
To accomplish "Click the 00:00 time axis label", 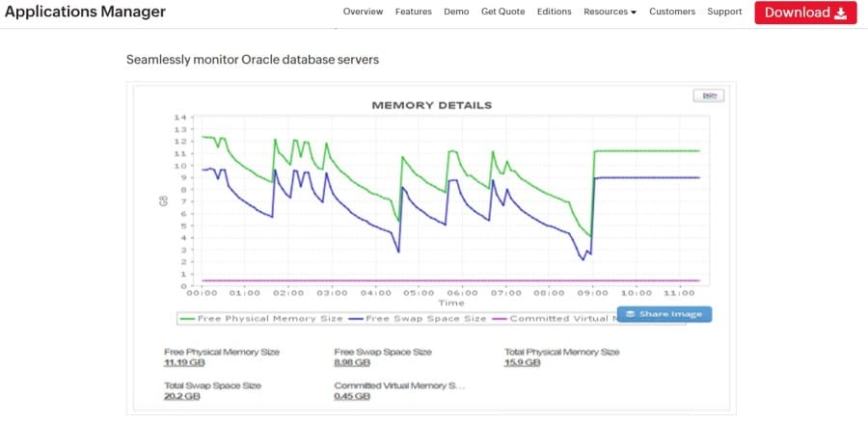I will click(203, 293).
